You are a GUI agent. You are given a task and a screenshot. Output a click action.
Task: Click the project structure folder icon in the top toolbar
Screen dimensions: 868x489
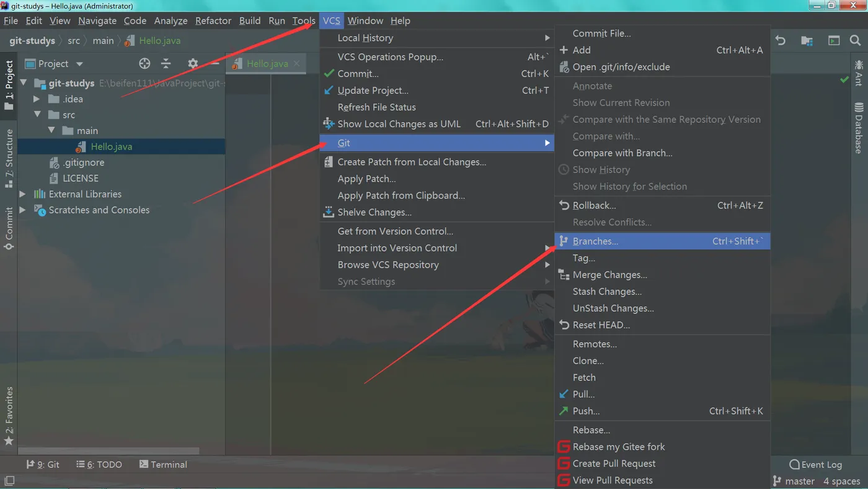807,40
